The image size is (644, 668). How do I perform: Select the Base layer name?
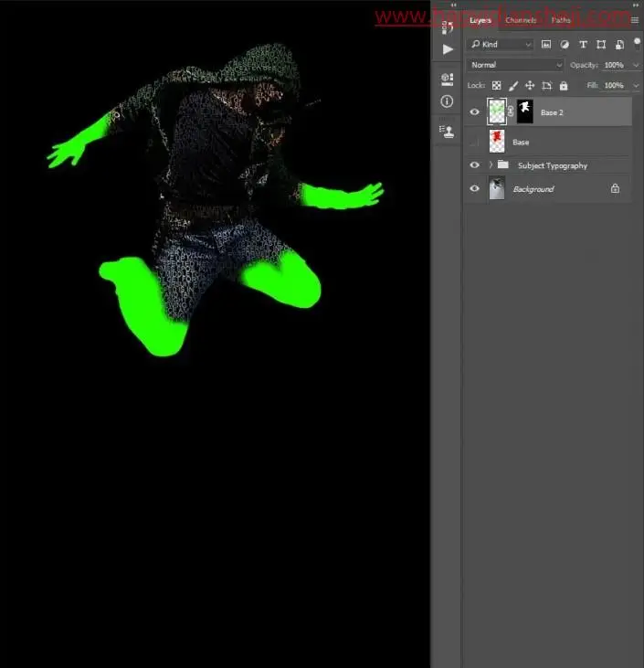(521, 143)
